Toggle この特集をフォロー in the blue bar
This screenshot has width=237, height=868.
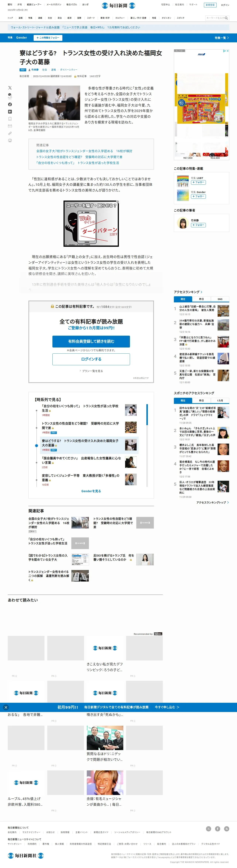click(x=48, y=38)
